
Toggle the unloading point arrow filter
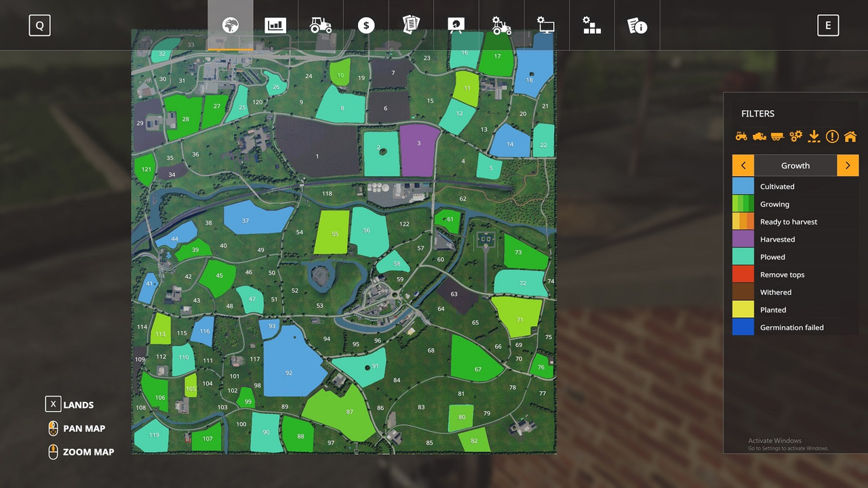tap(814, 136)
